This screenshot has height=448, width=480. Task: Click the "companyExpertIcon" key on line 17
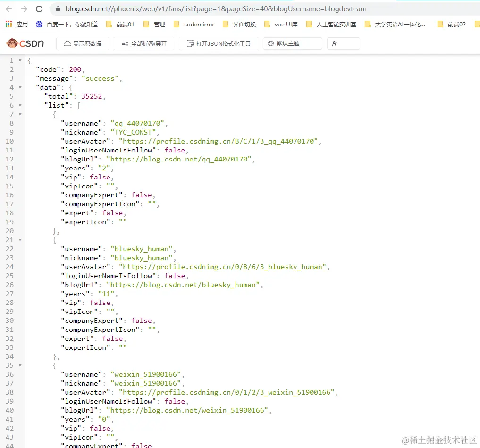tap(100, 204)
